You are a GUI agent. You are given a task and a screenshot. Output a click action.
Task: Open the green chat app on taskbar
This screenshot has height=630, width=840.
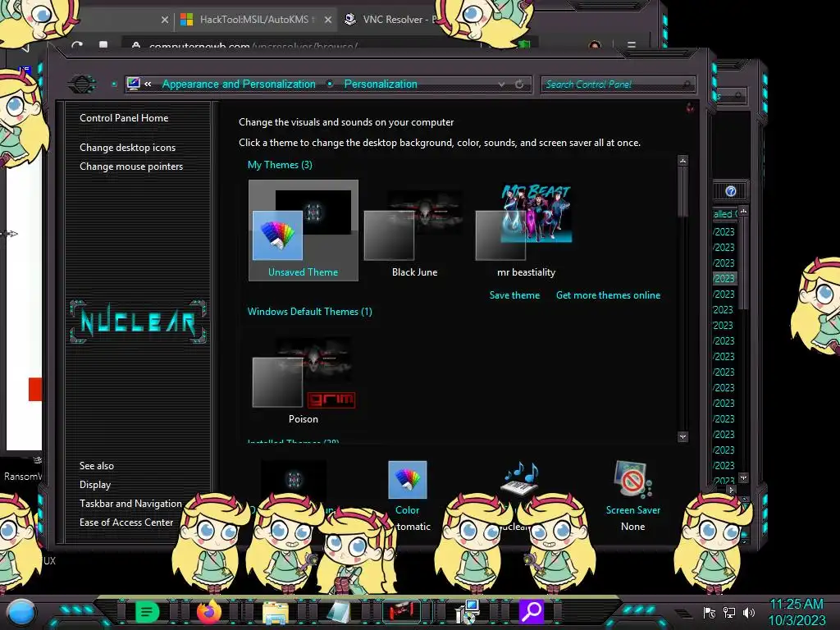point(147,611)
